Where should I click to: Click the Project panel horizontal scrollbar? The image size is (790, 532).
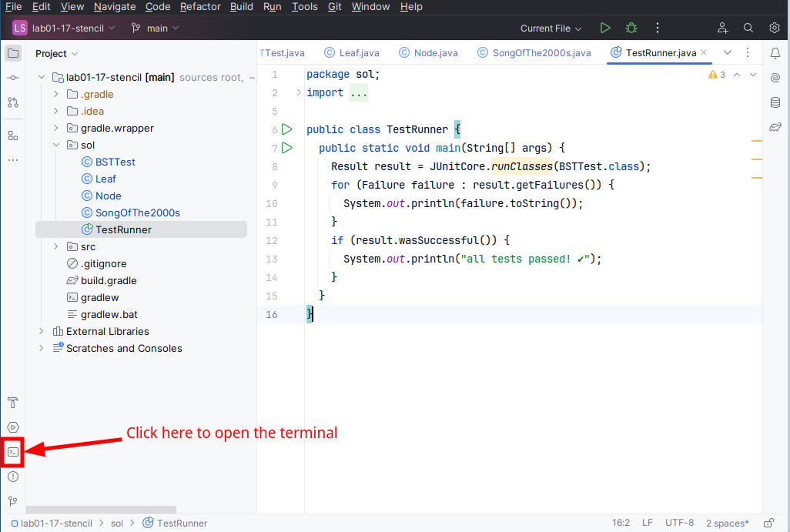[101, 510]
